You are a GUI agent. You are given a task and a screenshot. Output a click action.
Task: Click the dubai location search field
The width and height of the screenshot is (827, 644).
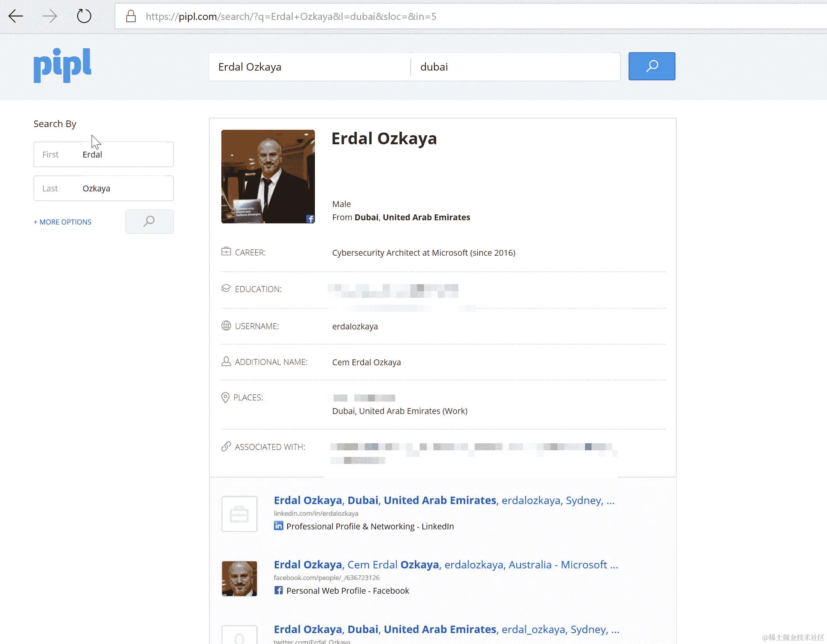click(515, 67)
